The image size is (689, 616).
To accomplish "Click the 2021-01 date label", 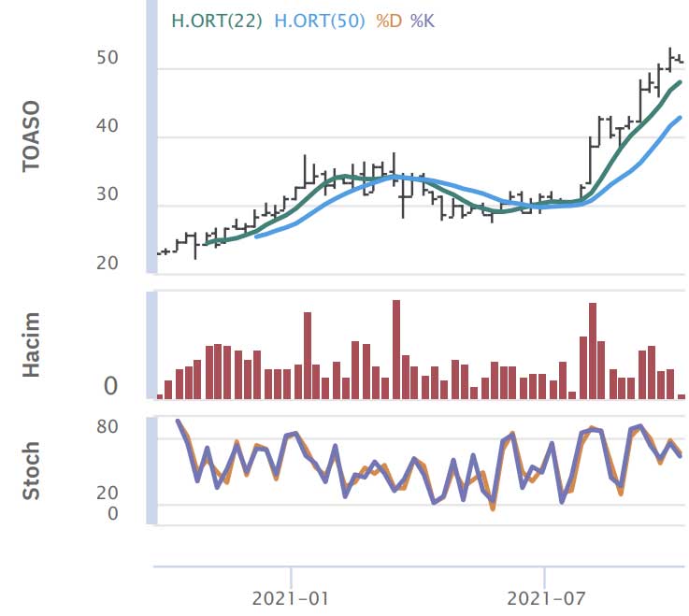I will (x=290, y=598).
